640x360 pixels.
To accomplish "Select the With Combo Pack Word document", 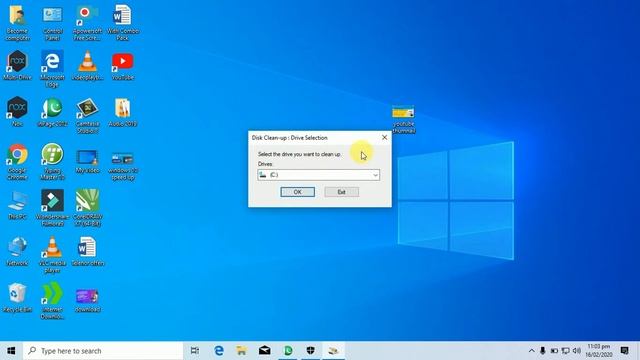I will [x=122, y=23].
